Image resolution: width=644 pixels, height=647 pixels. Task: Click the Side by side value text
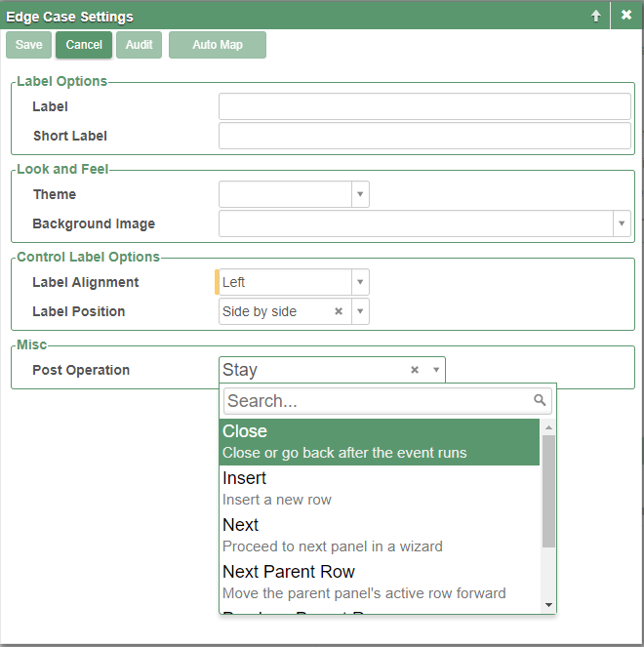260,311
